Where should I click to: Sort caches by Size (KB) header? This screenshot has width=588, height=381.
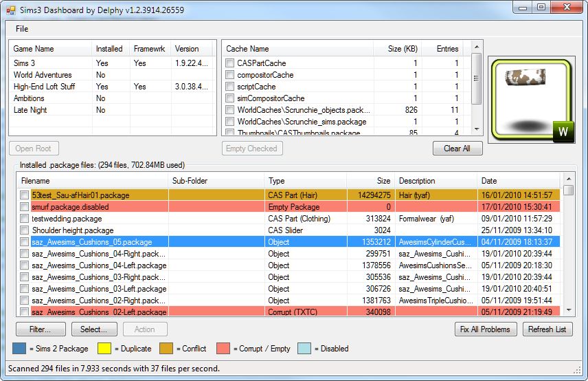tap(398, 49)
